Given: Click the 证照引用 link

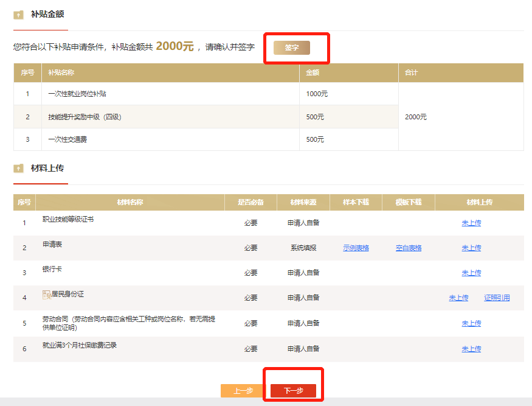Looking at the screenshot, I should click(x=497, y=298).
